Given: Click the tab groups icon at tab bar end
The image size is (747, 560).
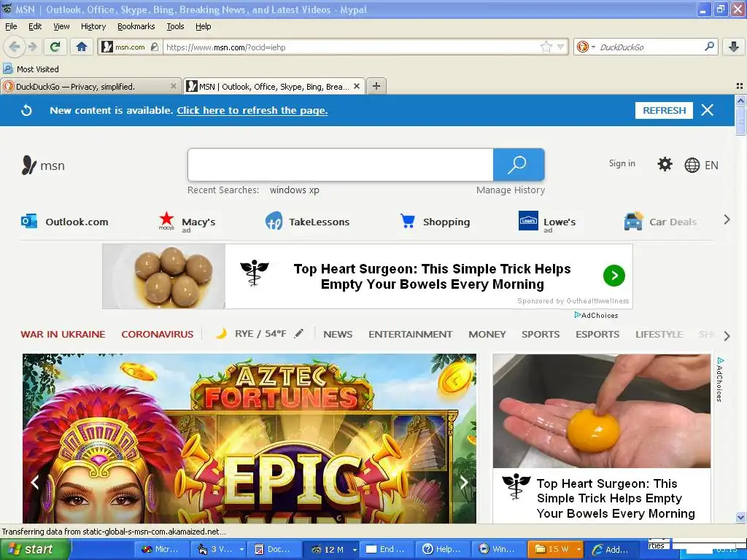Looking at the screenshot, I should coord(740,86).
